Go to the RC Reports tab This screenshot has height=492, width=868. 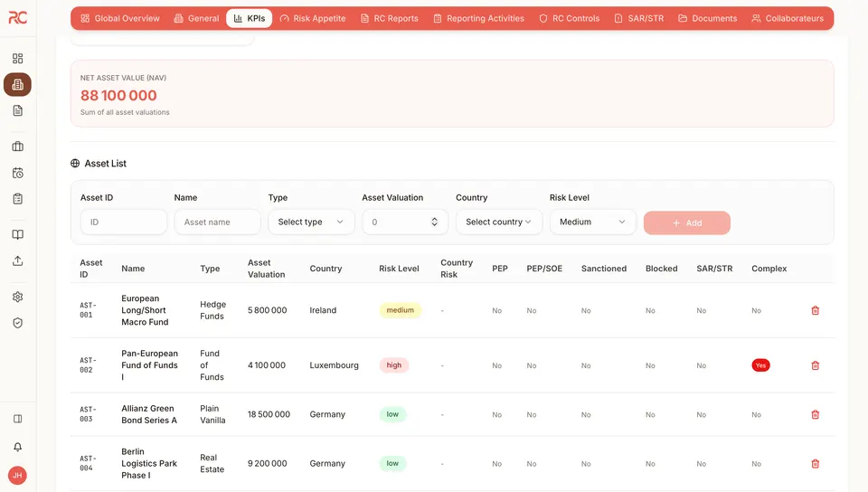click(390, 18)
